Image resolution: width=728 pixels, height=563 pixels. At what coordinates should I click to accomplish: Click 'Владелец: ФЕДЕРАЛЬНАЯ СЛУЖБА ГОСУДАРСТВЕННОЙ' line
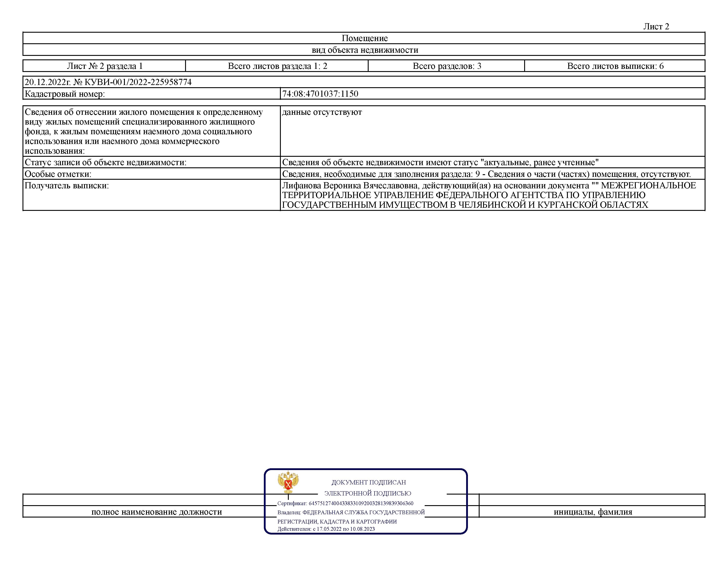pyautogui.click(x=351, y=512)
